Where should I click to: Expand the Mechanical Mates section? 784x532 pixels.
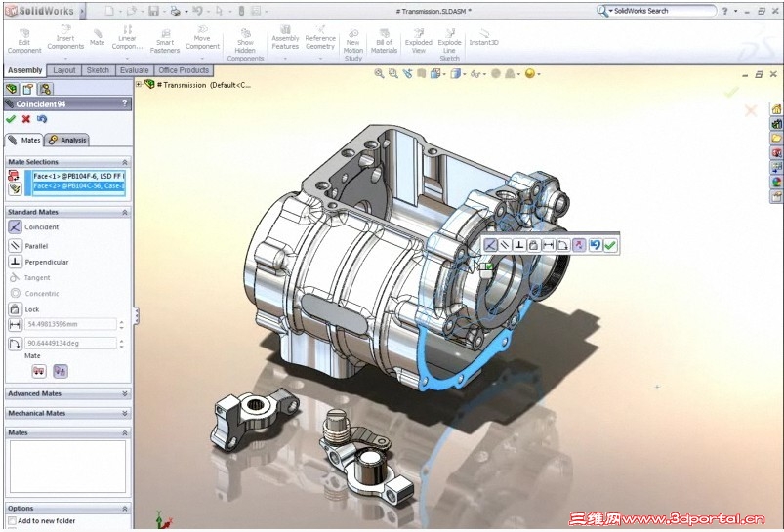click(125, 414)
